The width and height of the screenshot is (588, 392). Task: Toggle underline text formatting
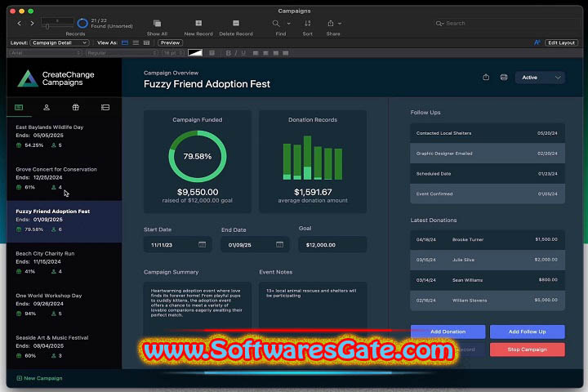pos(243,53)
